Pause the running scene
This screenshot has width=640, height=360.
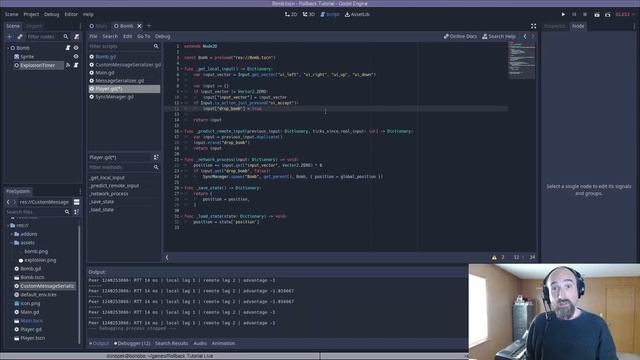pos(574,14)
